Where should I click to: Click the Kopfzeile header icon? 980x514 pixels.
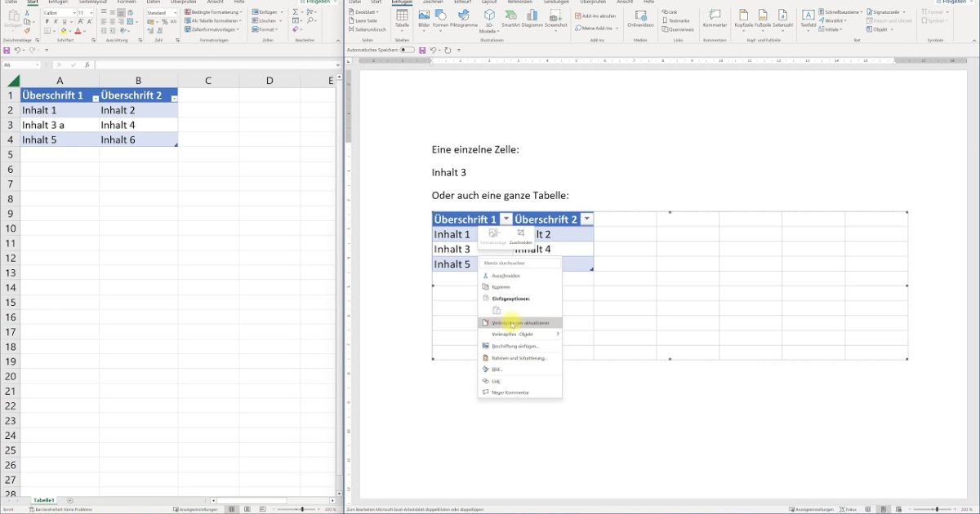pos(743,18)
